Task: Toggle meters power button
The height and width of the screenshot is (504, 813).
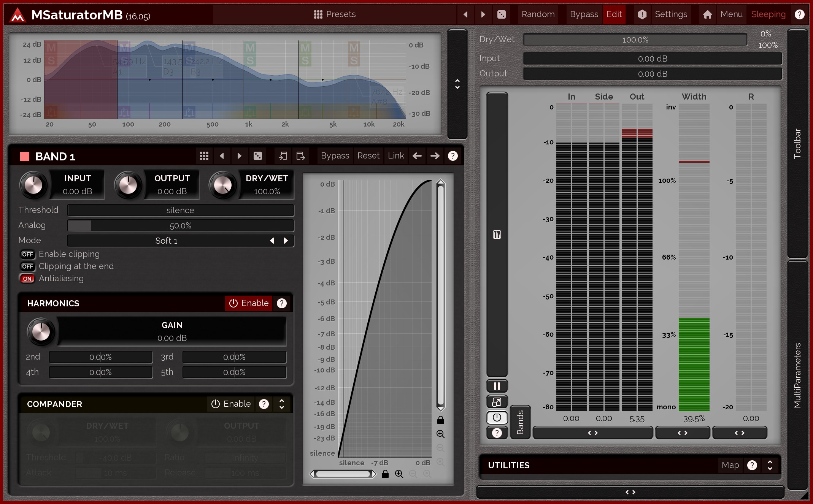Action: tap(497, 418)
